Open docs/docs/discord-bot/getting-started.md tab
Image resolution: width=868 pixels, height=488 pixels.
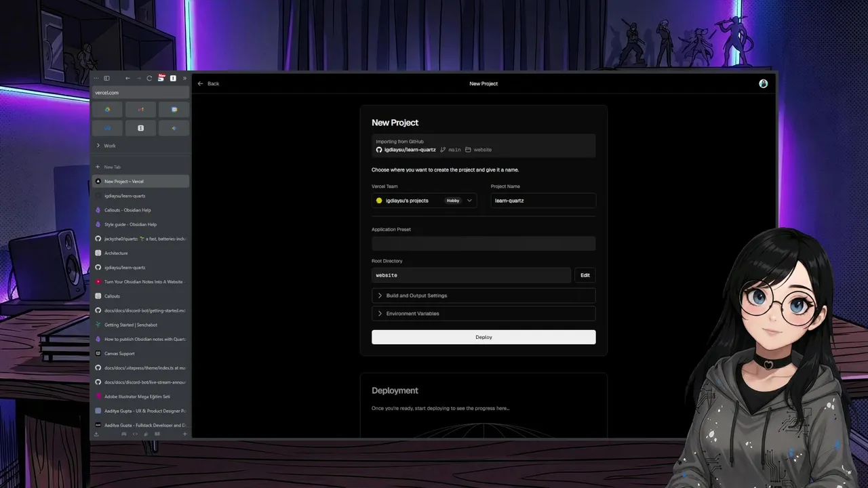click(x=140, y=310)
